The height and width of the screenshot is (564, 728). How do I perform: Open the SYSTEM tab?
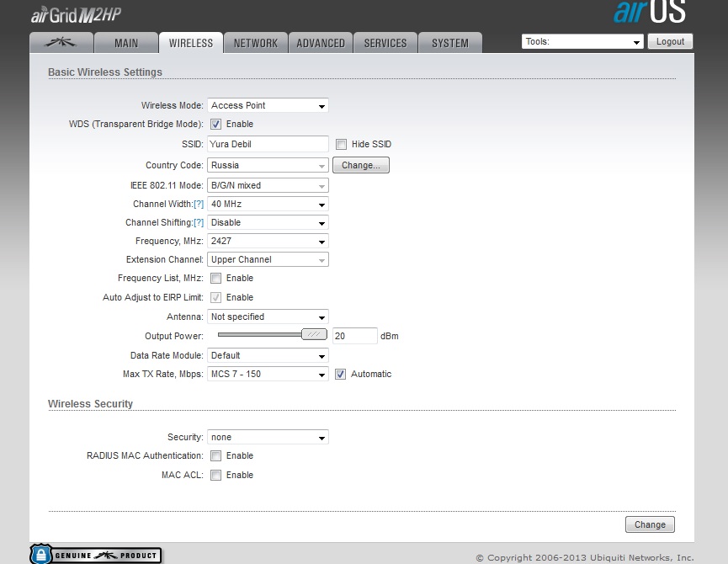coord(450,43)
